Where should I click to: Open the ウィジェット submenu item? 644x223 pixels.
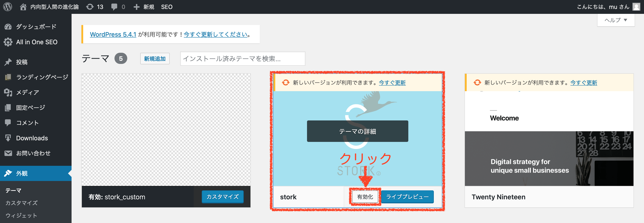coord(21,215)
